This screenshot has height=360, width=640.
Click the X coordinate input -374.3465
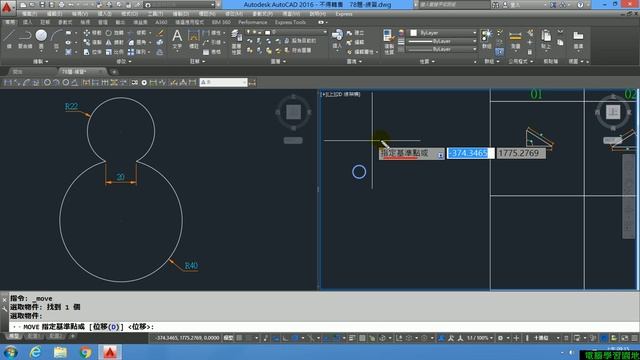[x=470, y=153]
